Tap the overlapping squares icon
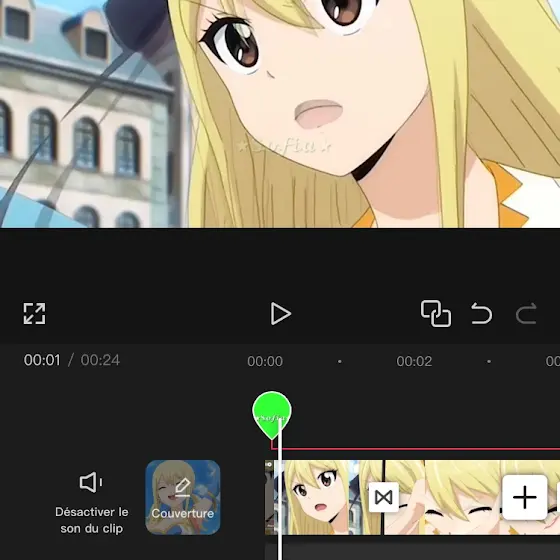This screenshot has width=560, height=560. click(436, 313)
